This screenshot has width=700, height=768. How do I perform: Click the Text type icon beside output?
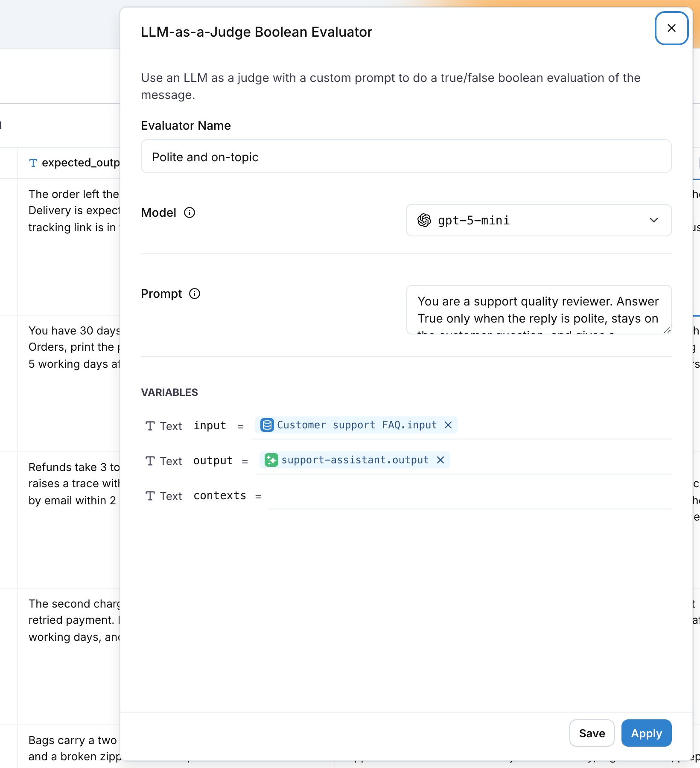click(150, 461)
